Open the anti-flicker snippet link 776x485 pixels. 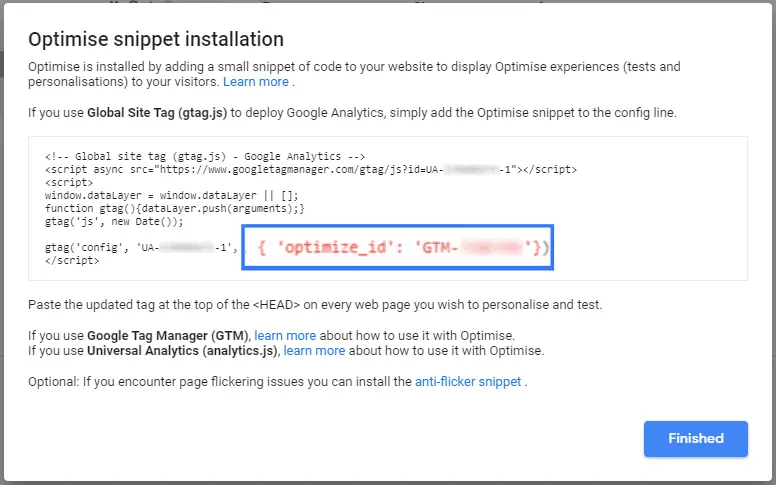tap(468, 382)
